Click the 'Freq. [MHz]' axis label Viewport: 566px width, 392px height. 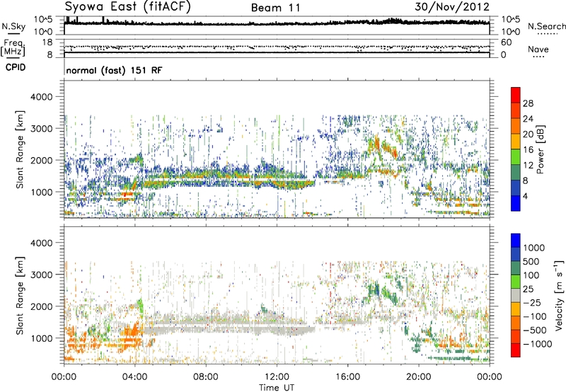pyautogui.click(x=13, y=47)
